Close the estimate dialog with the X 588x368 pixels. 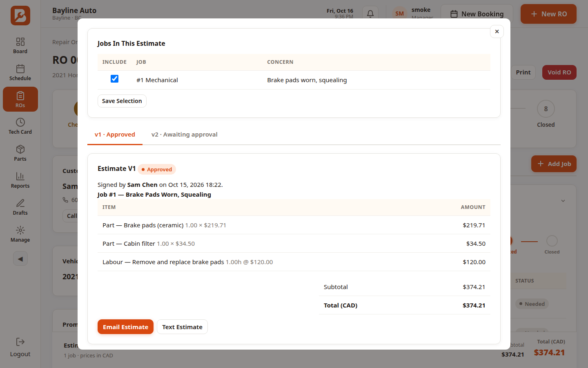[x=497, y=31]
